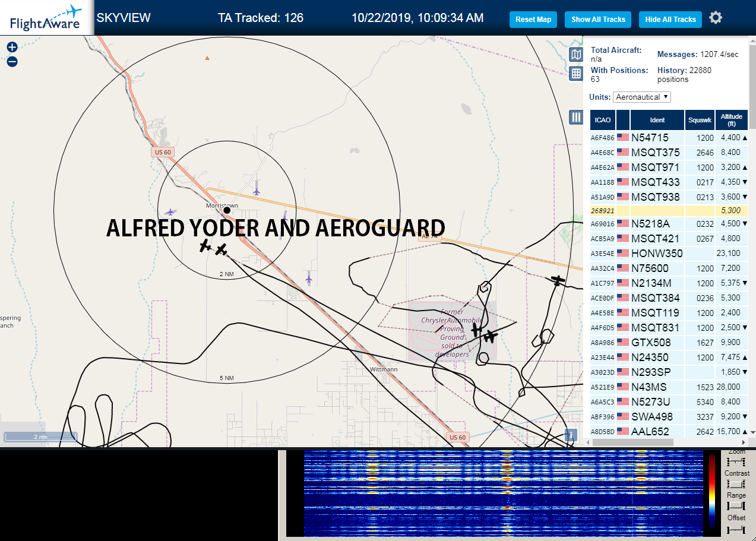Adjust the waterfall Zoom slider
756x541 pixels.
coord(736,461)
